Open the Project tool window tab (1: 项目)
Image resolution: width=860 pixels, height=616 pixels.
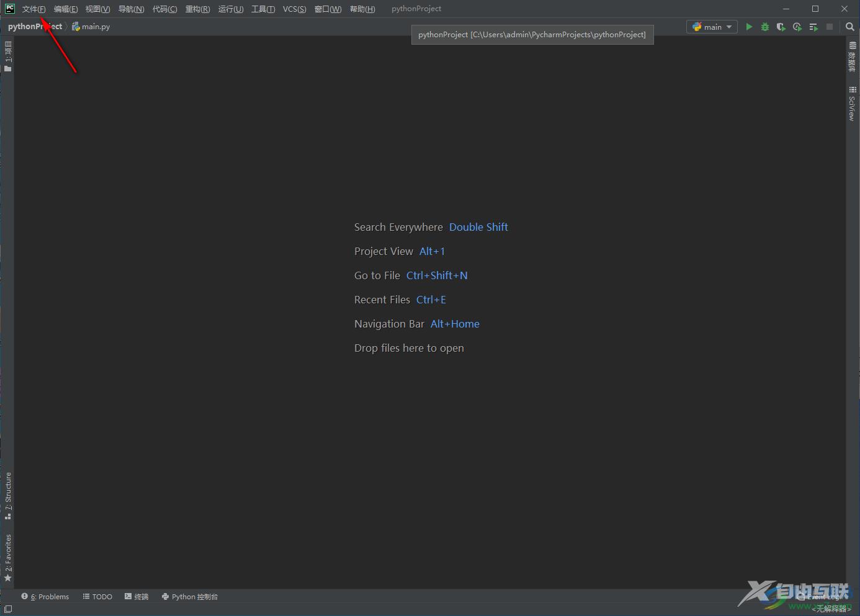pyautogui.click(x=8, y=56)
